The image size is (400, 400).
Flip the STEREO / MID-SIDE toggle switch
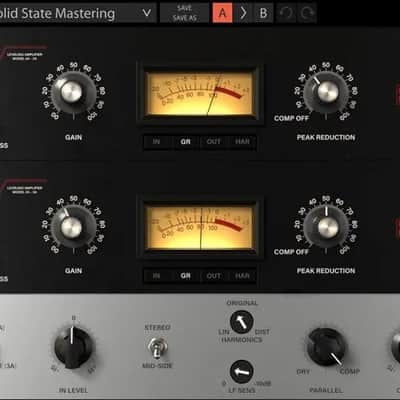point(158,347)
